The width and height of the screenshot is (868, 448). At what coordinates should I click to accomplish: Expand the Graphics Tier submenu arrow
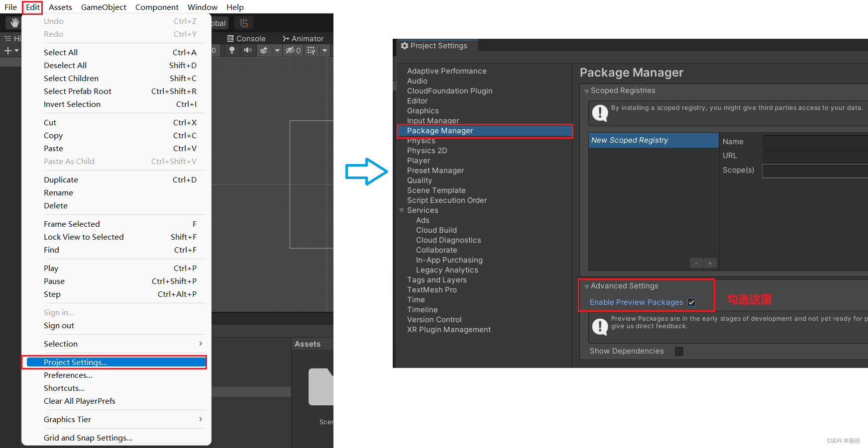pyautogui.click(x=201, y=419)
